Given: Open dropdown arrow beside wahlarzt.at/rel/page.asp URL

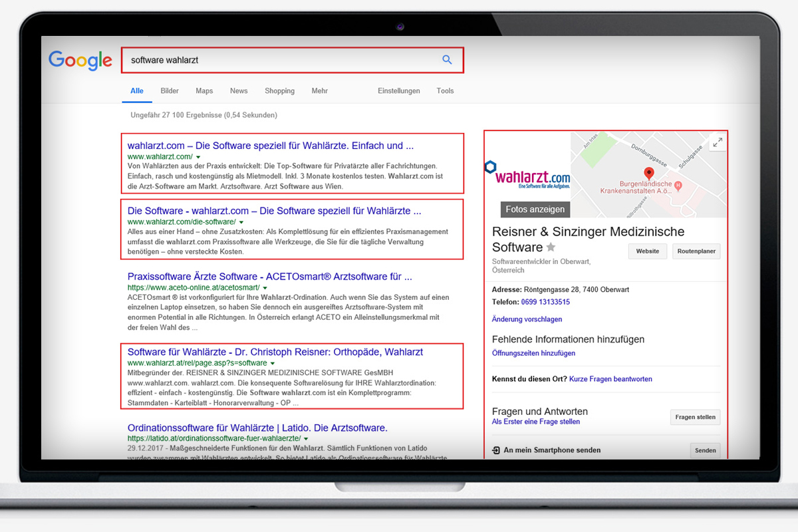Looking at the screenshot, I should (x=273, y=364).
